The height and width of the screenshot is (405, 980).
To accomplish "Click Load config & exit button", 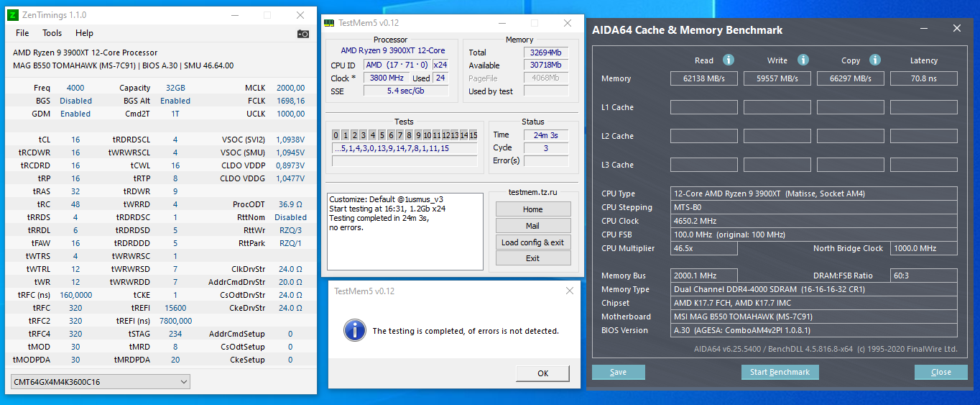I will pos(533,242).
